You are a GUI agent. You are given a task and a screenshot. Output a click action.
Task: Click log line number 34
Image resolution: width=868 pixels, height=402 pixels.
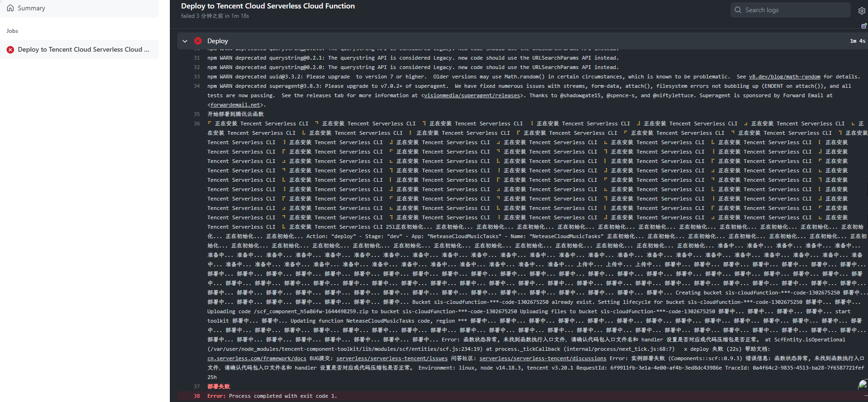tap(197, 86)
